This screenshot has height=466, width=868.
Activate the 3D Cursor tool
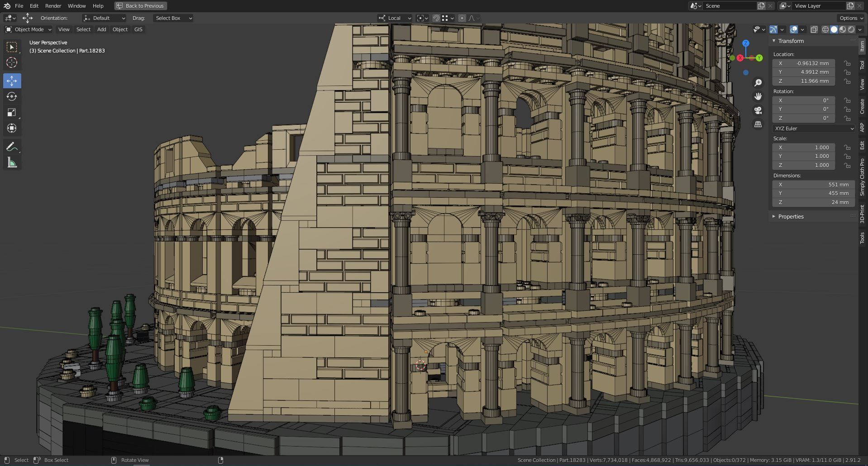pyautogui.click(x=12, y=62)
